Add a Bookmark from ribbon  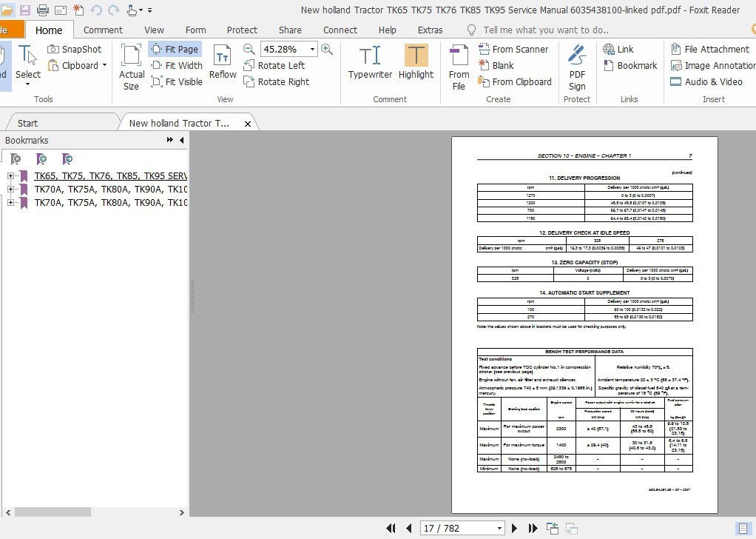click(x=630, y=66)
